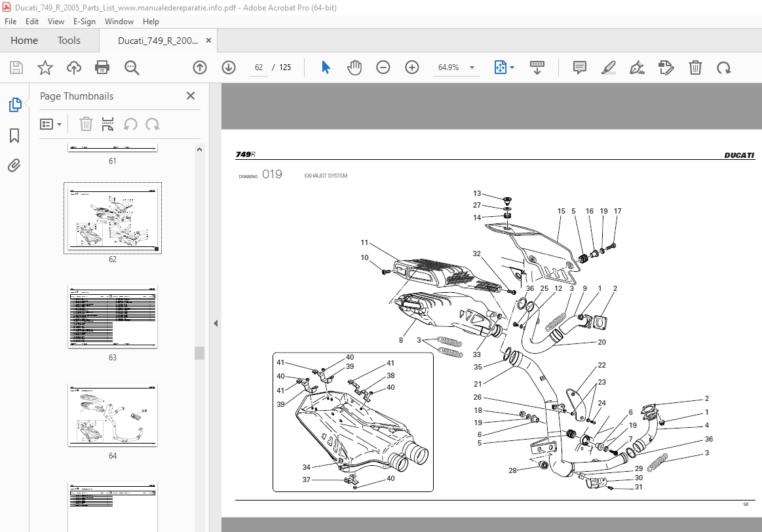Open the View menu
762x532 pixels.
click(x=56, y=22)
